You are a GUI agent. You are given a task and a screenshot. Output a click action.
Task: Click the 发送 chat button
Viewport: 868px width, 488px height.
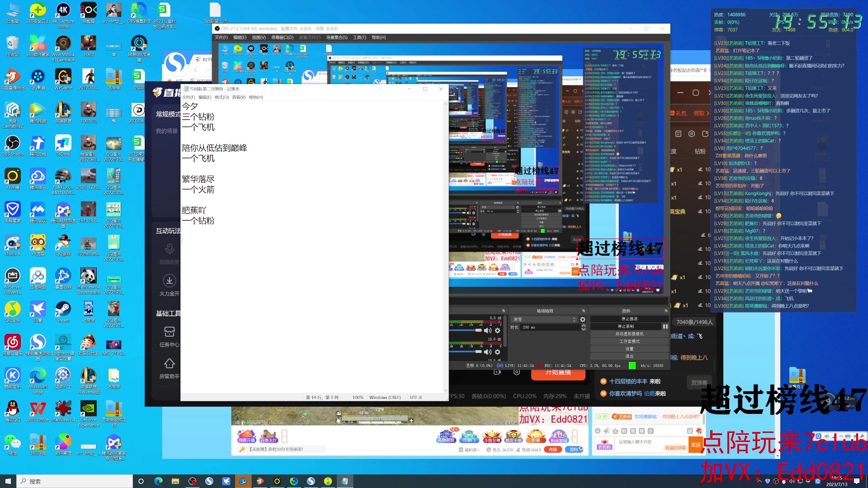coord(695,445)
